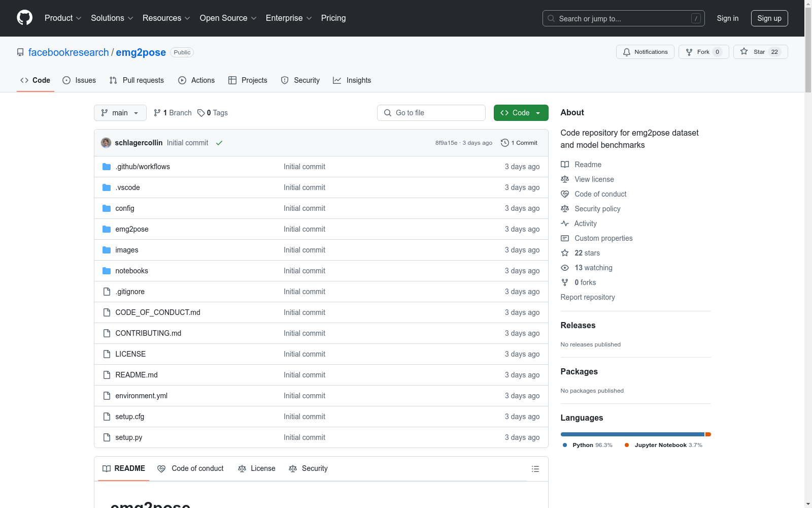Switch to the Pull requests tab

click(137, 80)
